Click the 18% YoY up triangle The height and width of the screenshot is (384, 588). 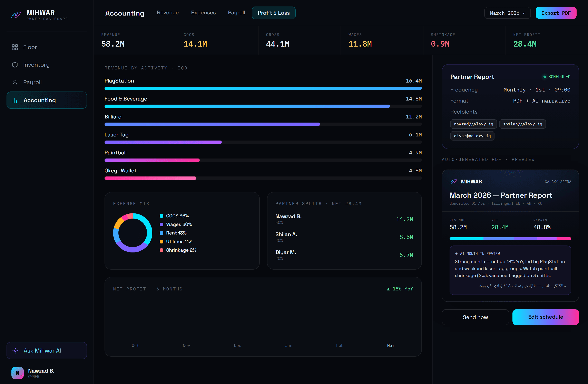coord(388,289)
